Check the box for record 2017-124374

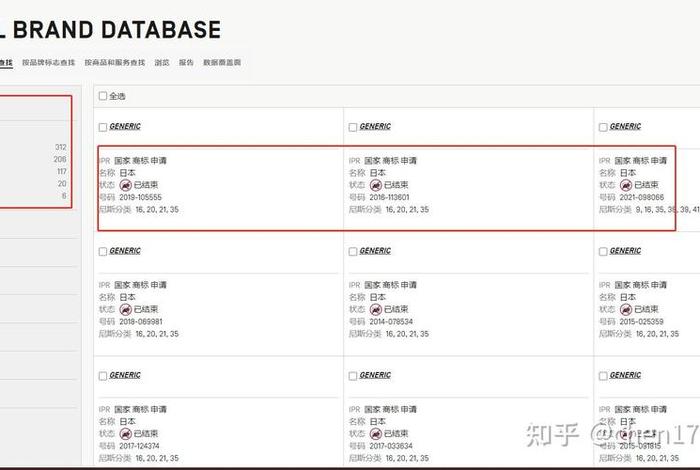coord(103,376)
